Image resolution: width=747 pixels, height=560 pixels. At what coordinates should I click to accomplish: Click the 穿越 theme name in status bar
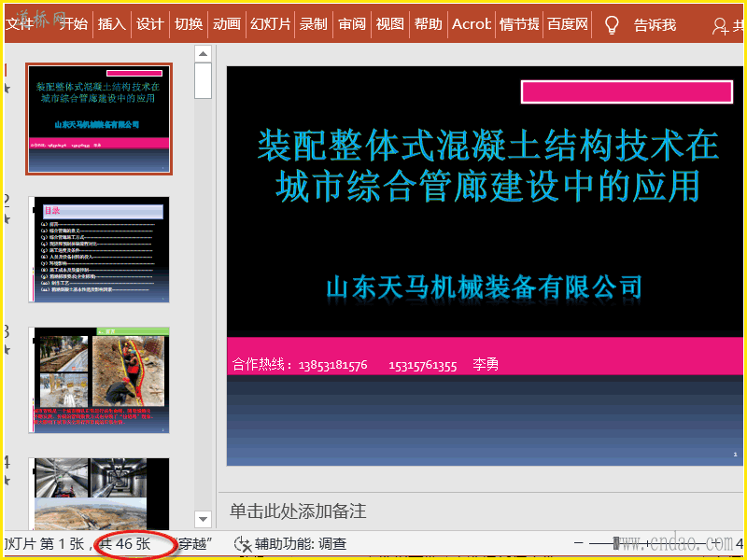[193, 543]
